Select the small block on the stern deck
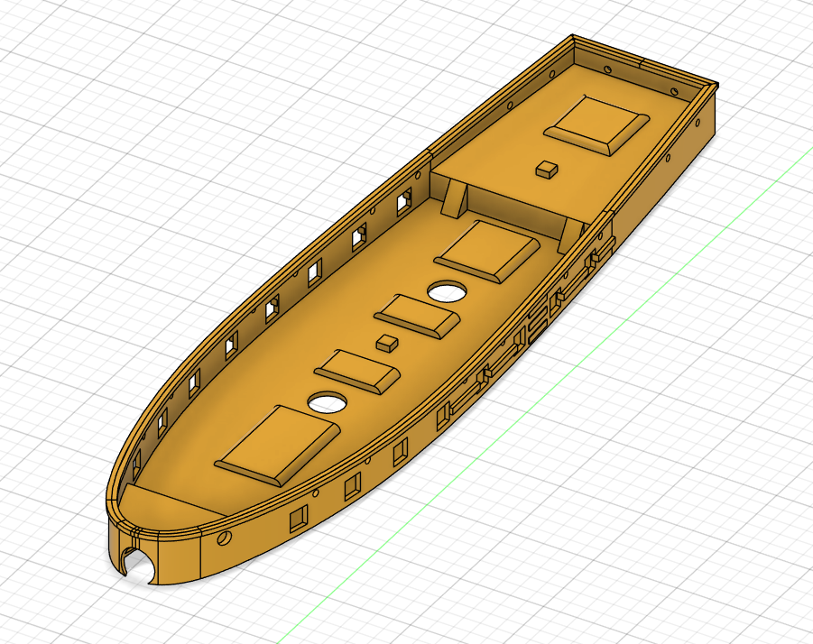Screen dimensions: 813x644 pyautogui.click(x=547, y=170)
